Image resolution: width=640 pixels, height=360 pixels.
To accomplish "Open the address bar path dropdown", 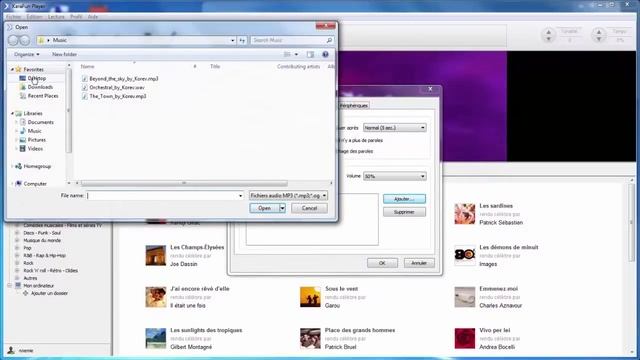I will (233, 40).
